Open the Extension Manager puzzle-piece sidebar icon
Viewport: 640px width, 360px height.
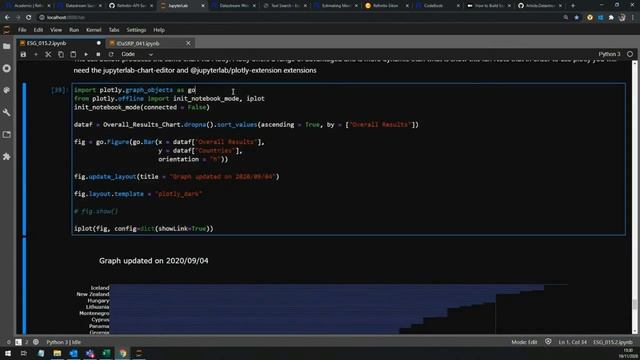pos(7,157)
